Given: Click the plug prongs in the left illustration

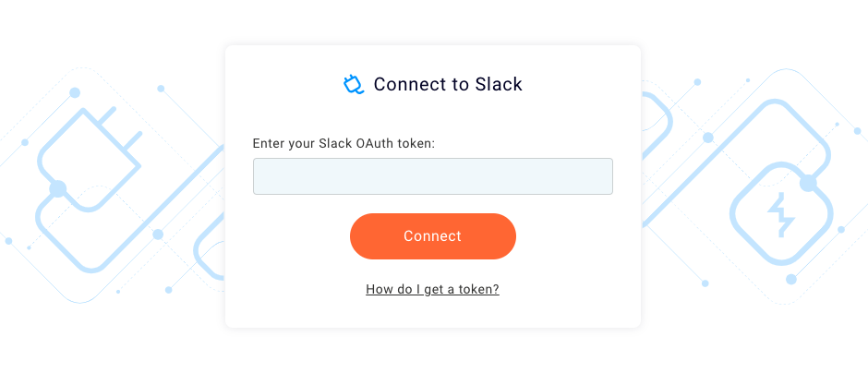Looking at the screenshot, I should [124, 131].
